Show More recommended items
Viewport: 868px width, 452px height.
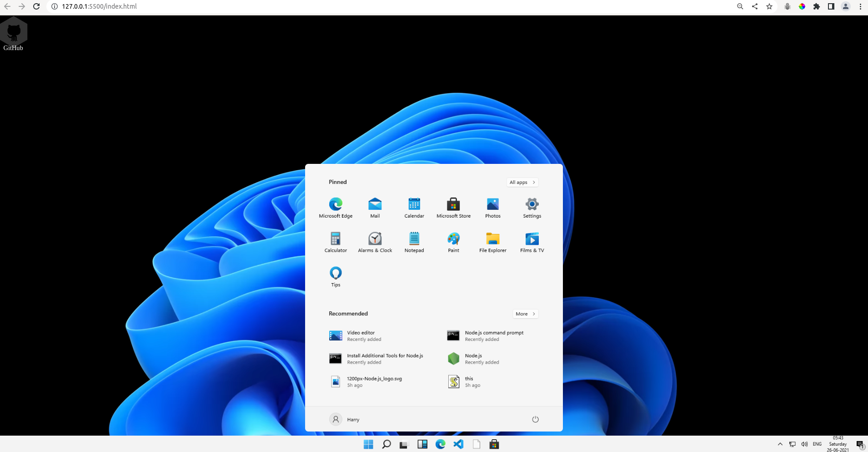(x=525, y=314)
